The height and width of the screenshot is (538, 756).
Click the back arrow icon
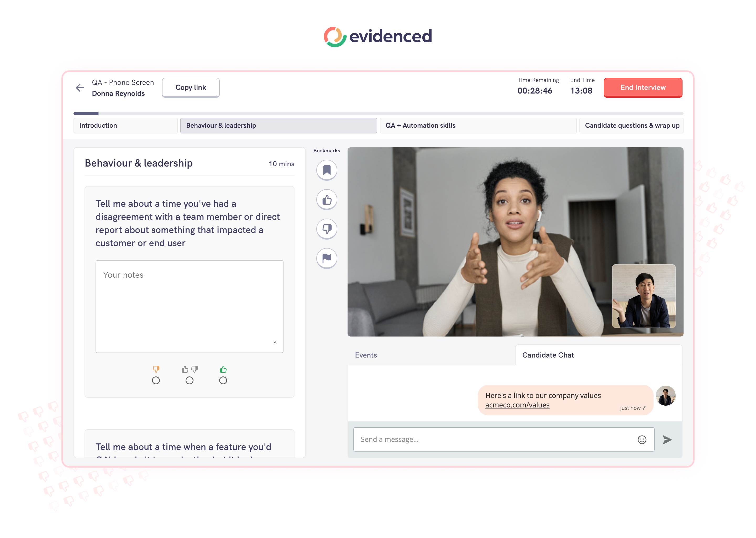(x=80, y=88)
